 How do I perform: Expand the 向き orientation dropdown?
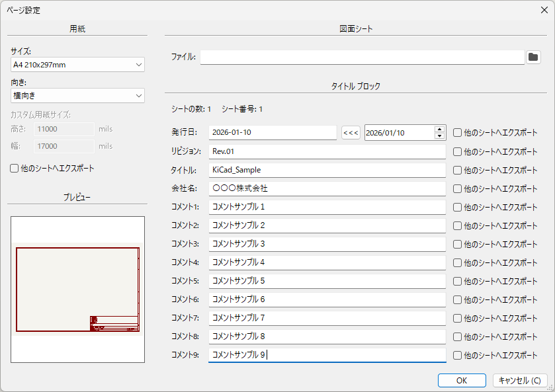tap(77, 96)
